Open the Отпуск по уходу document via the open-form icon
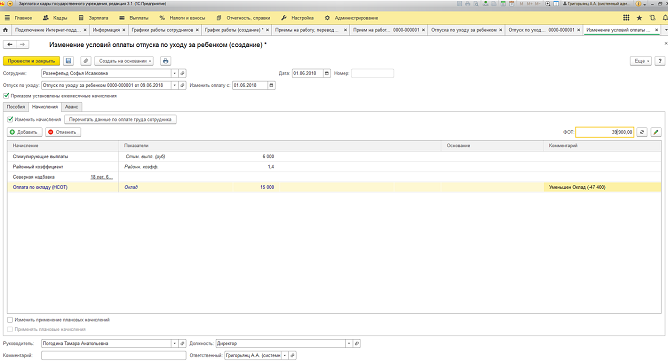Image resolution: width=668 pixels, height=363 pixels. 182,85
